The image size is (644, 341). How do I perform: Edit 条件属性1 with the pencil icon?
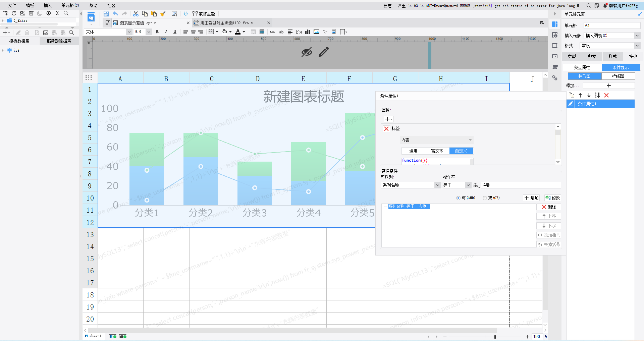click(571, 104)
